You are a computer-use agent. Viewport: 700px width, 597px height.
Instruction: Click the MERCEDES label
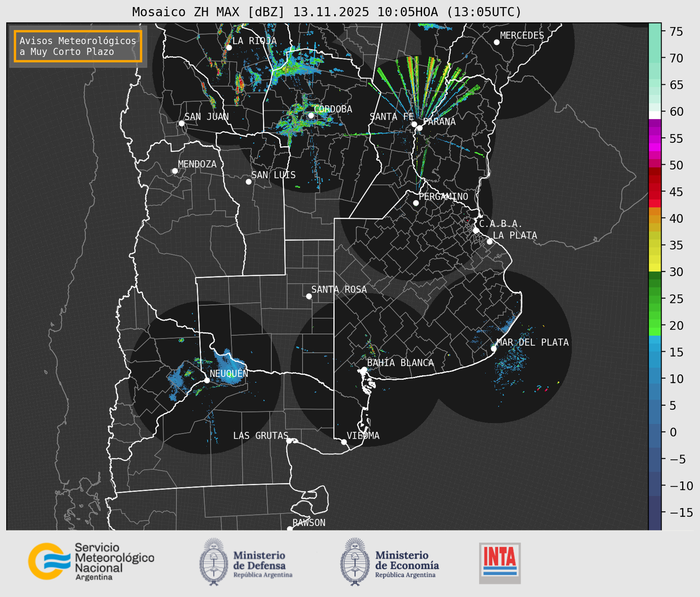522,36
